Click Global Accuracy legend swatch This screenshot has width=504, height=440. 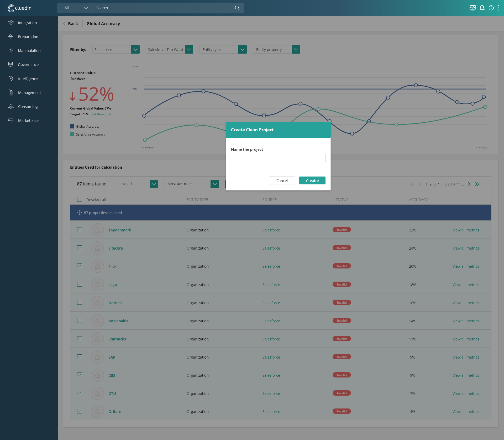(72, 126)
